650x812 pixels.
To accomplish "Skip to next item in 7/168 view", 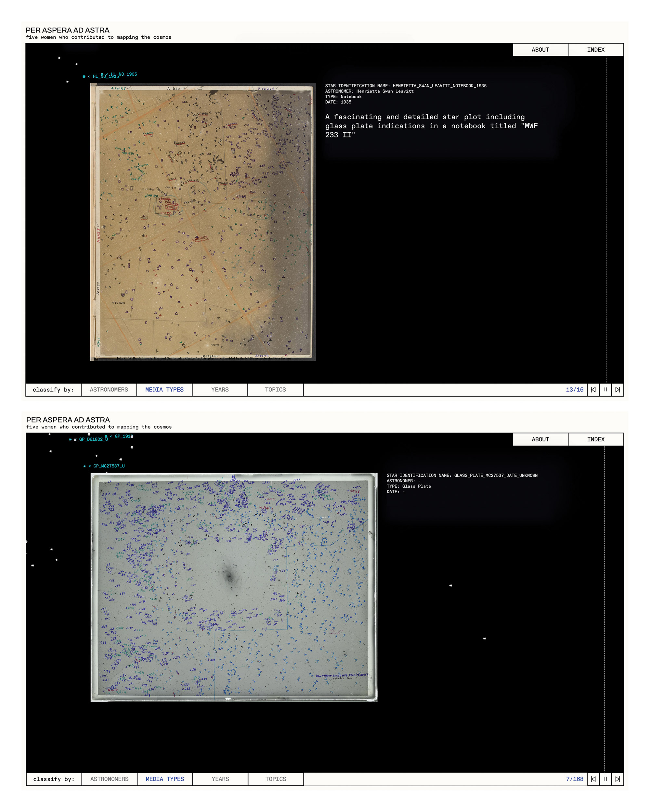I will pos(617,779).
